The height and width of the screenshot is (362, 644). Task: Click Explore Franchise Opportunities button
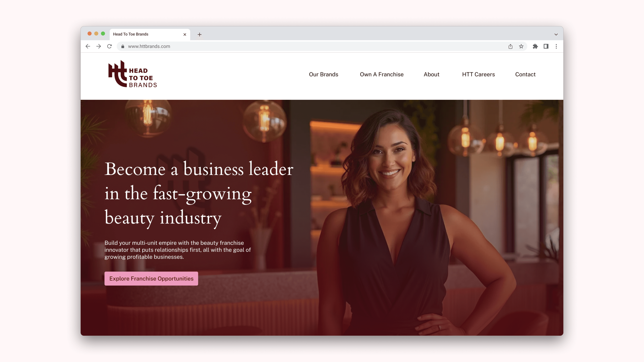[151, 278]
